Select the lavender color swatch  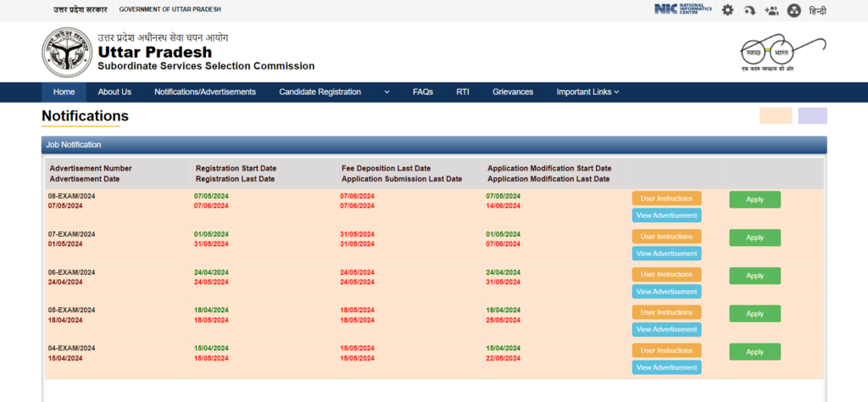click(812, 116)
